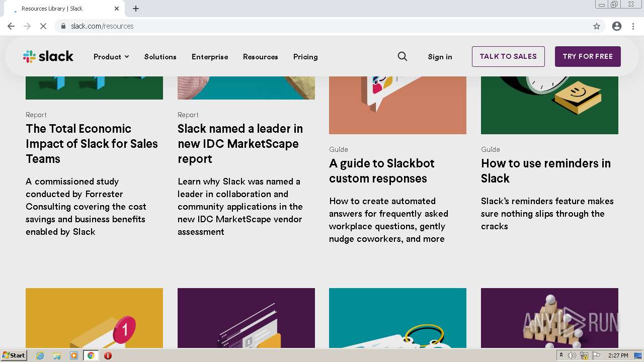Click the purple folder window thumbnail
The width and height of the screenshot is (644, 362).
tap(246, 318)
